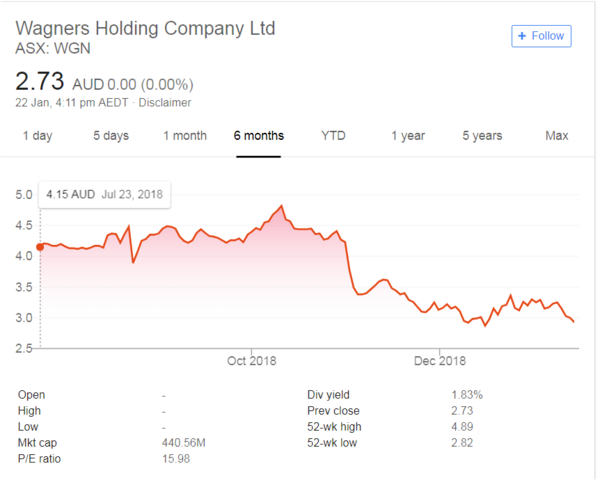Show the 1 month chart

point(185,136)
